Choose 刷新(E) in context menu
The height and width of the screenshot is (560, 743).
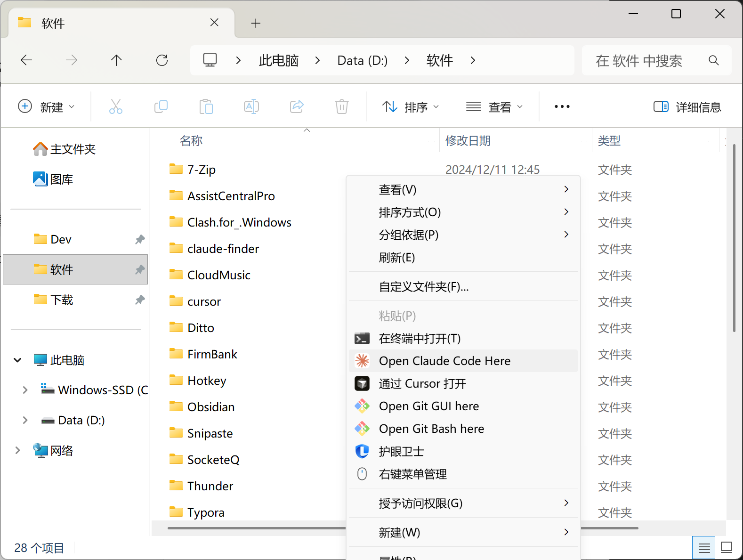click(463, 257)
